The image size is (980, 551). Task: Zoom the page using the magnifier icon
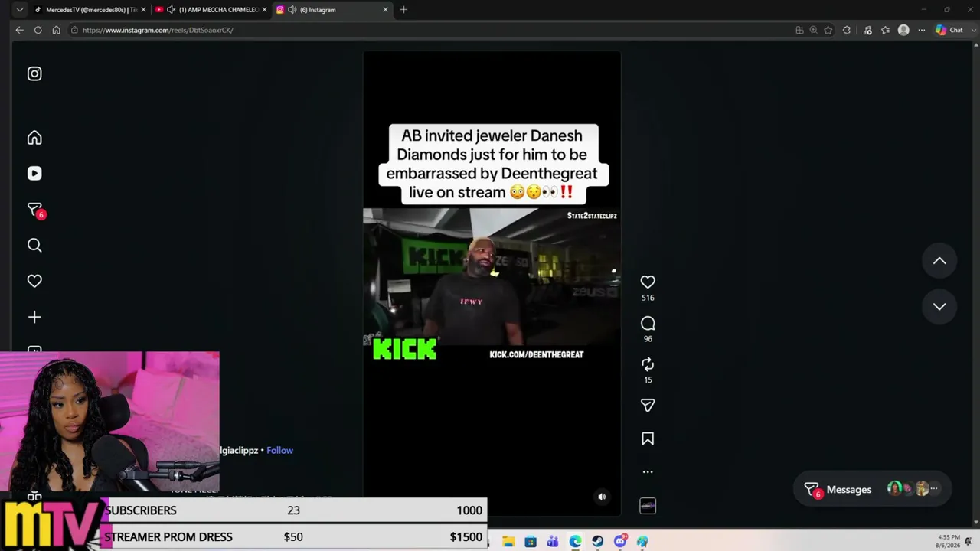(x=813, y=30)
